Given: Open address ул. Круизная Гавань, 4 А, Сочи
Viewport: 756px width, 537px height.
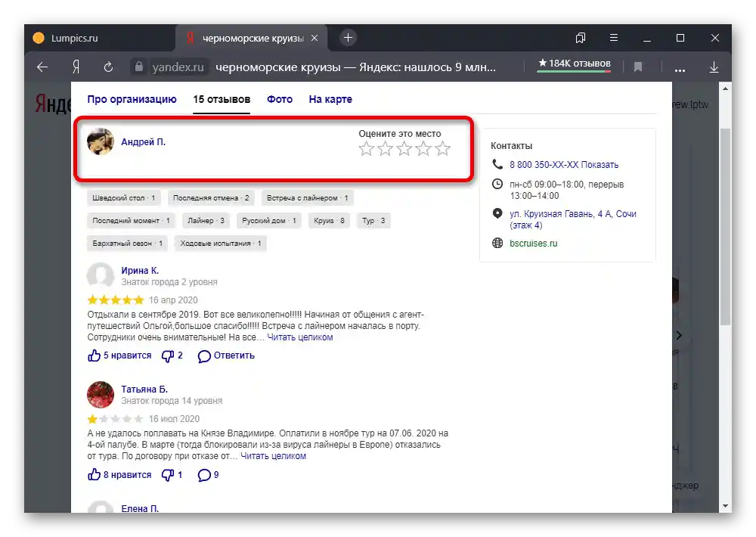Looking at the screenshot, I should (573, 219).
